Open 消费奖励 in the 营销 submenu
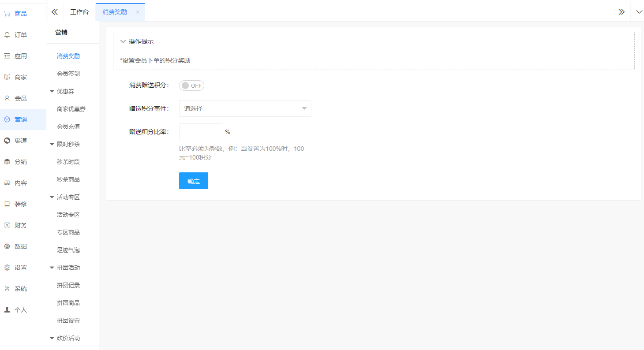This screenshot has width=644, height=350. 68,56
